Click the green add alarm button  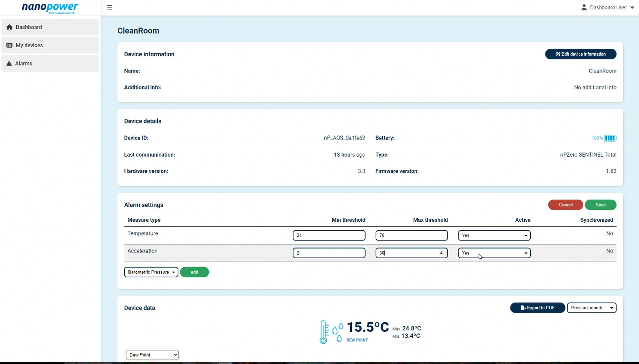(194, 272)
